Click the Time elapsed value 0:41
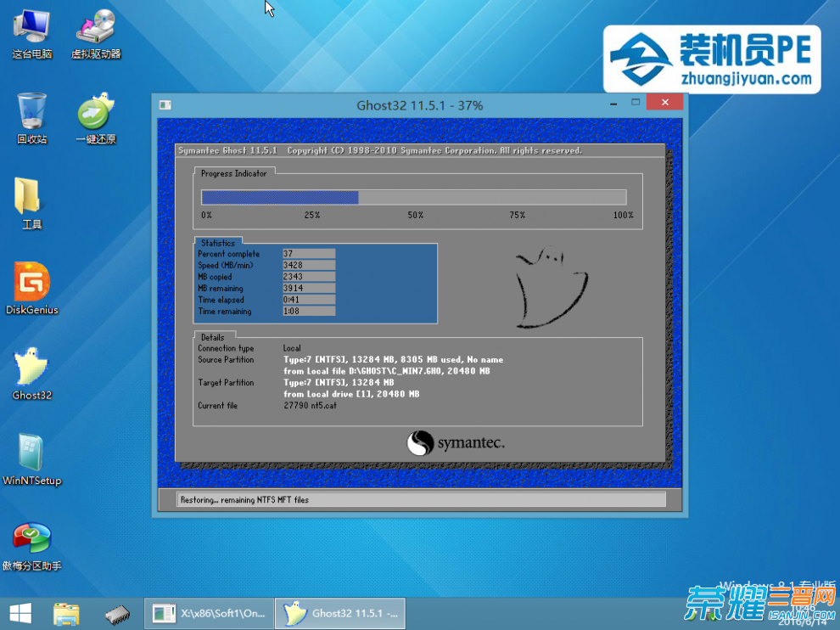The image size is (840, 630). [309, 300]
